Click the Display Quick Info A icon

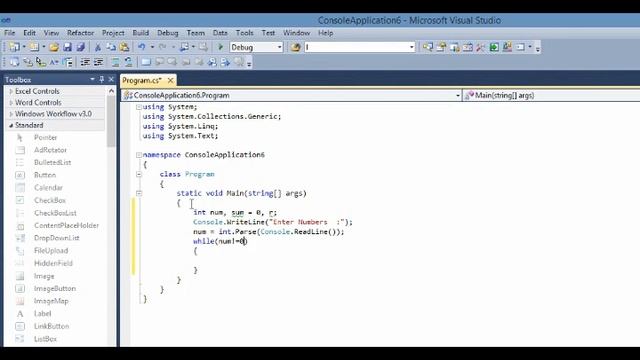[x=54, y=62]
